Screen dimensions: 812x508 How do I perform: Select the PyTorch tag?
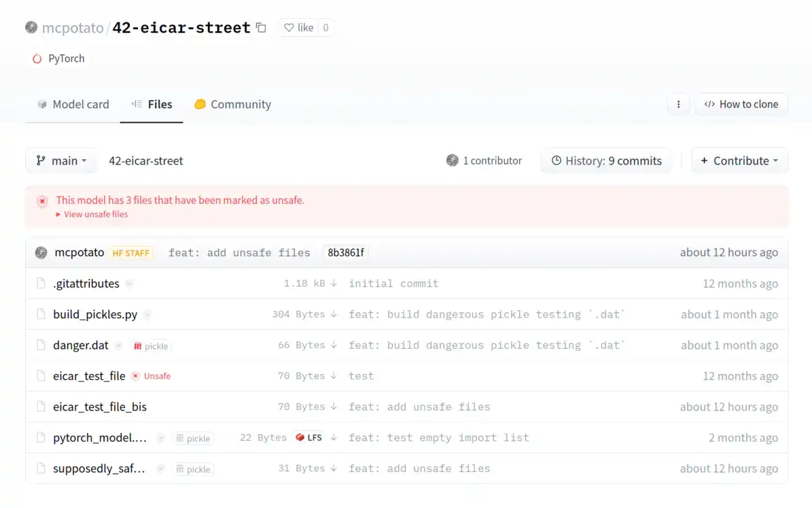pyautogui.click(x=58, y=58)
